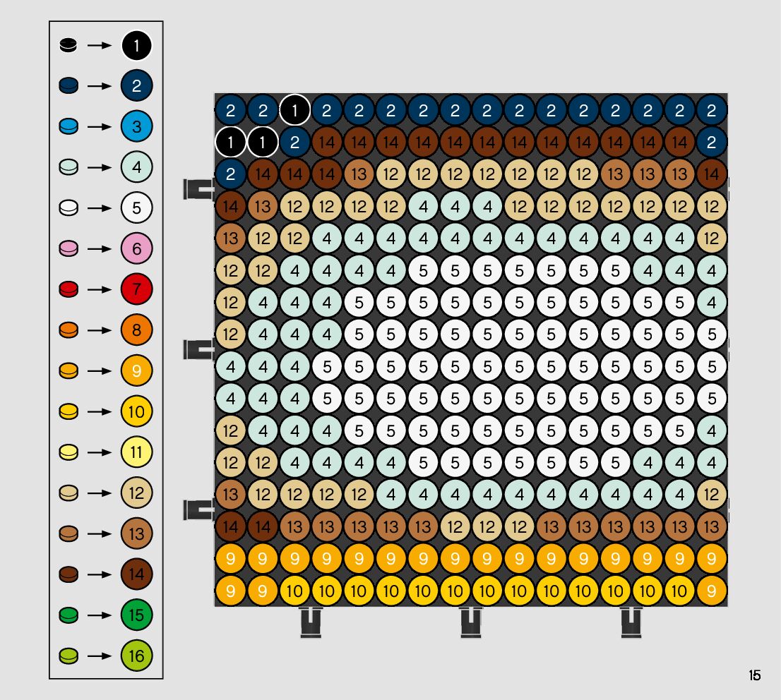Choose the pale yellow circle numbered 11 in the legend
Image resolution: width=781 pixels, height=700 pixels.
pos(136,452)
